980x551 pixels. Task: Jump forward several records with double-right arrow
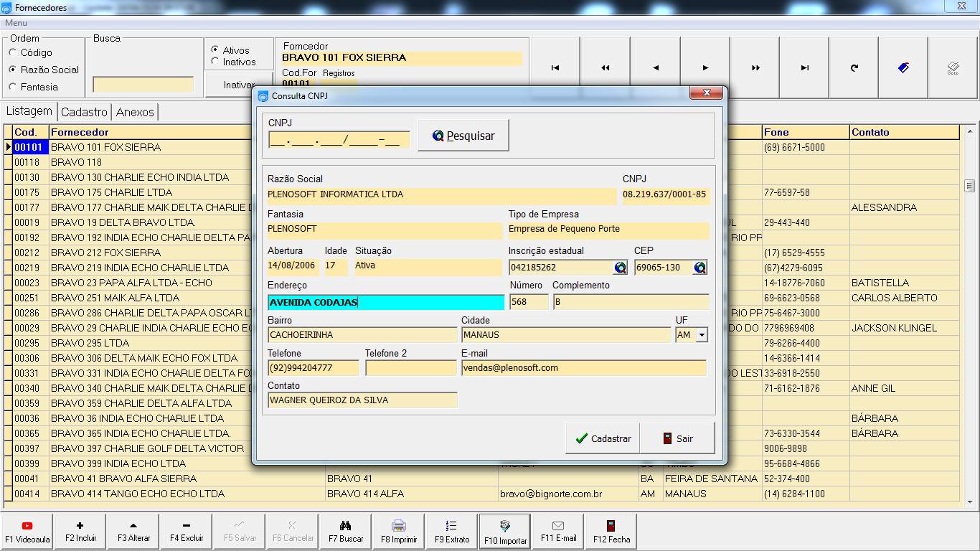tap(755, 67)
